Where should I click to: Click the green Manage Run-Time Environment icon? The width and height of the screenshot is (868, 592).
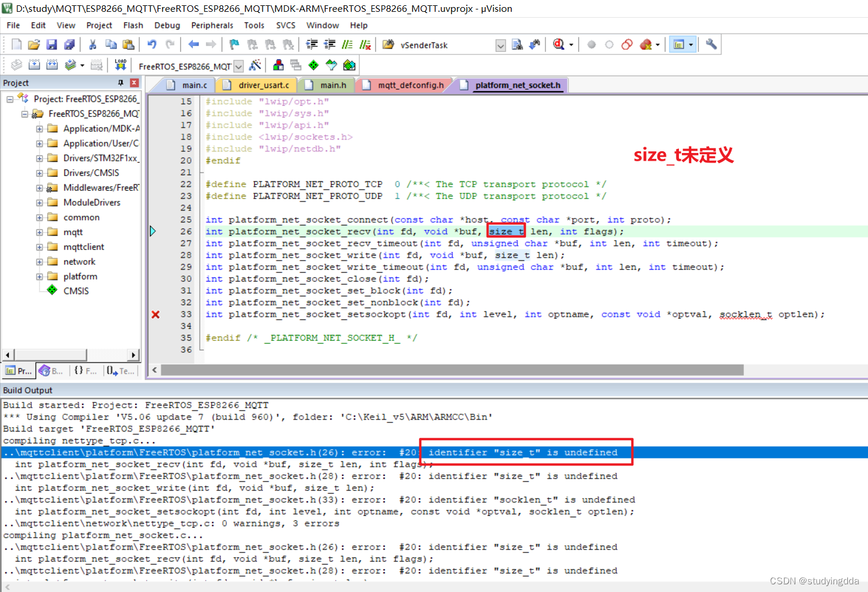pos(314,65)
